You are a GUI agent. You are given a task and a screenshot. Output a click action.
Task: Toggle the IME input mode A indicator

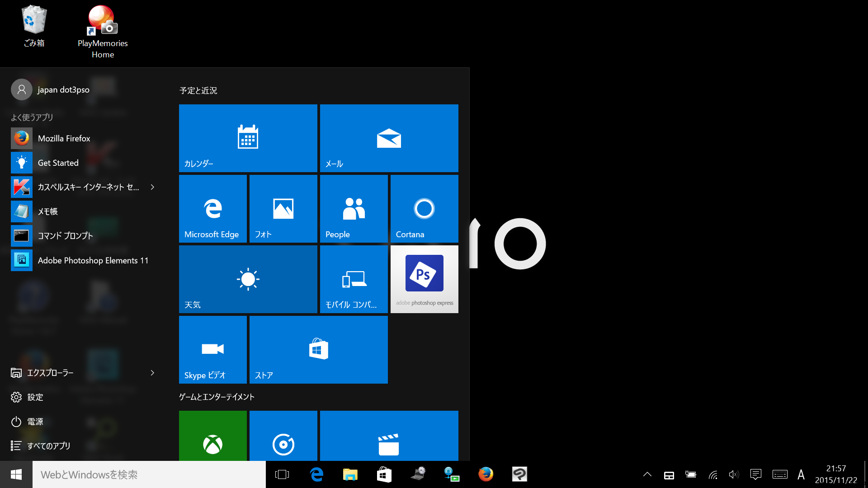coord(801,474)
